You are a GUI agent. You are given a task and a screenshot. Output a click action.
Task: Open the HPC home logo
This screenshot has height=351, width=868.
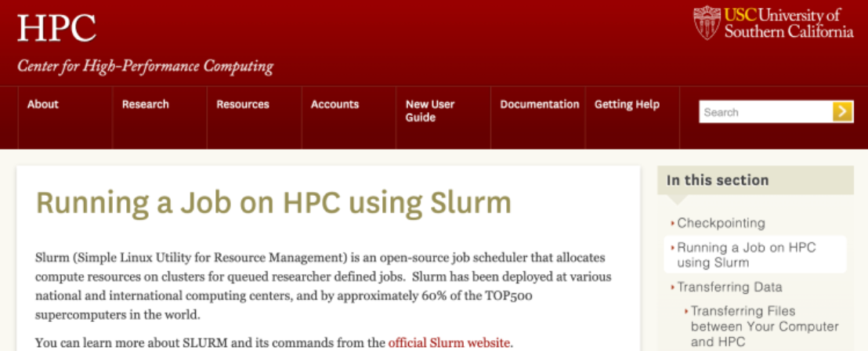56,28
